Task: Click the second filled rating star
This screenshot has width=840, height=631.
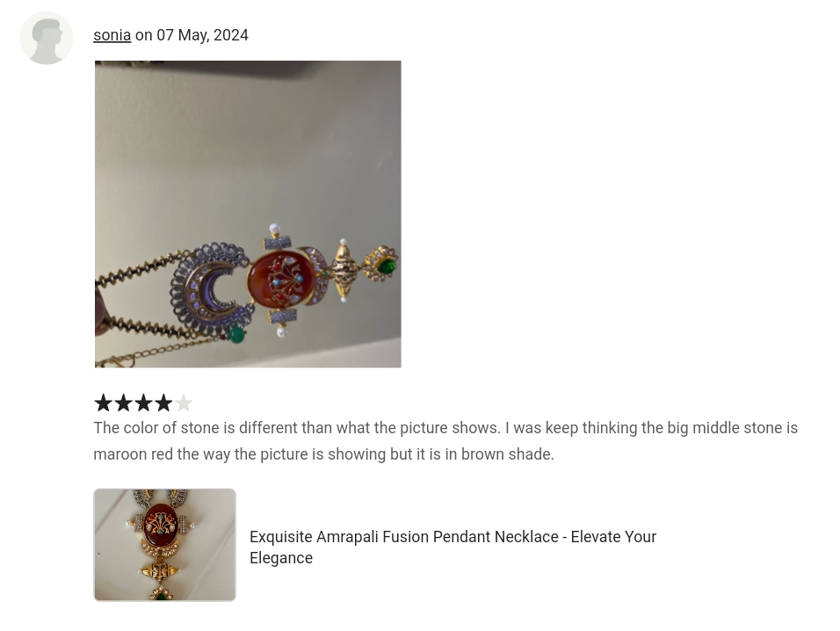Action: click(123, 403)
